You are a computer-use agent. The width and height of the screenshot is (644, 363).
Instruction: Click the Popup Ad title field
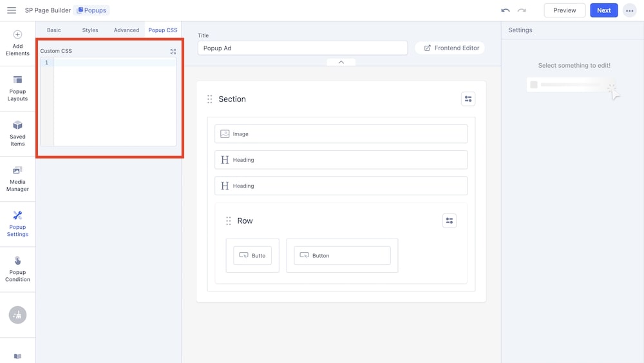pyautogui.click(x=303, y=48)
